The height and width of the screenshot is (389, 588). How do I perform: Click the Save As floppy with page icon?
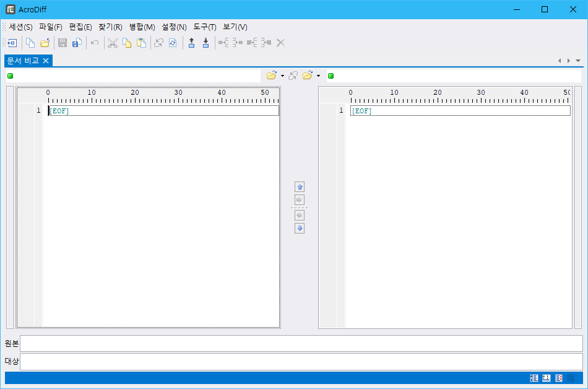77,43
